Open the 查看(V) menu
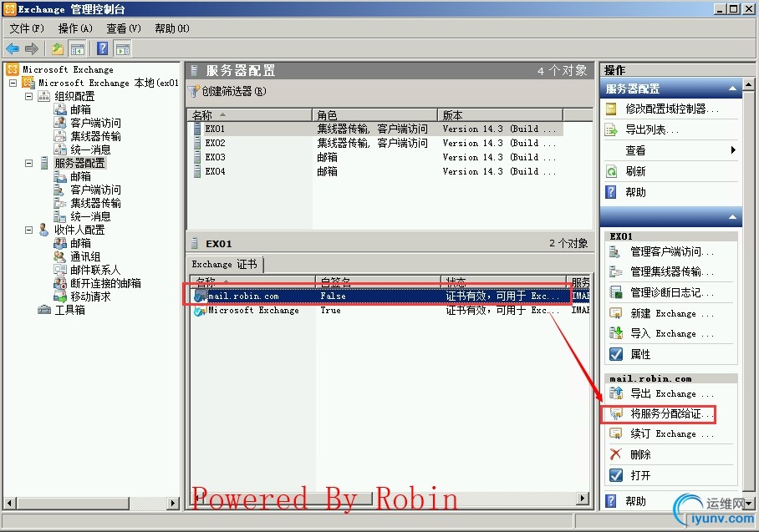 [124, 28]
